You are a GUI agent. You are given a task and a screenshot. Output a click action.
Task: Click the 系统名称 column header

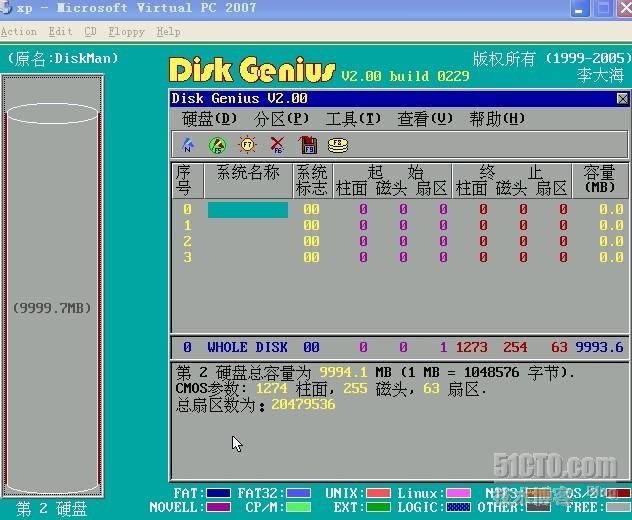248,181
